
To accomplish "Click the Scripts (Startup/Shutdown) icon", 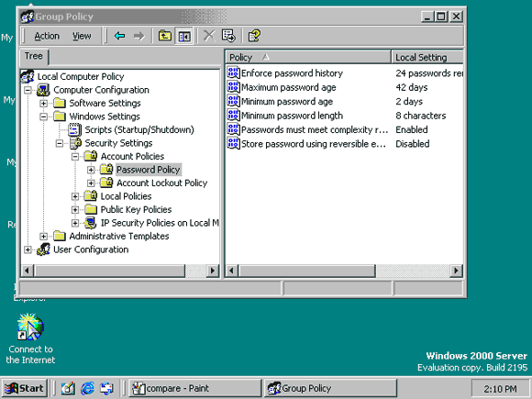I will [x=74, y=129].
